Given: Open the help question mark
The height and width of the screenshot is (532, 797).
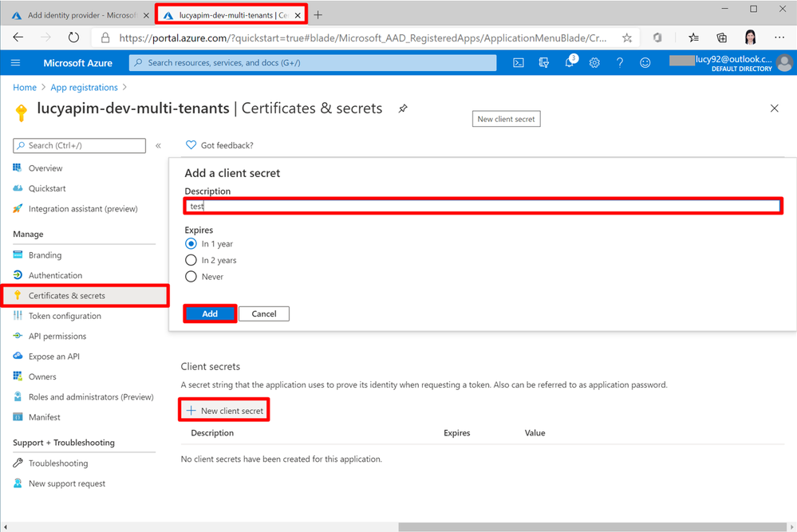Looking at the screenshot, I should (x=620, y=63).
